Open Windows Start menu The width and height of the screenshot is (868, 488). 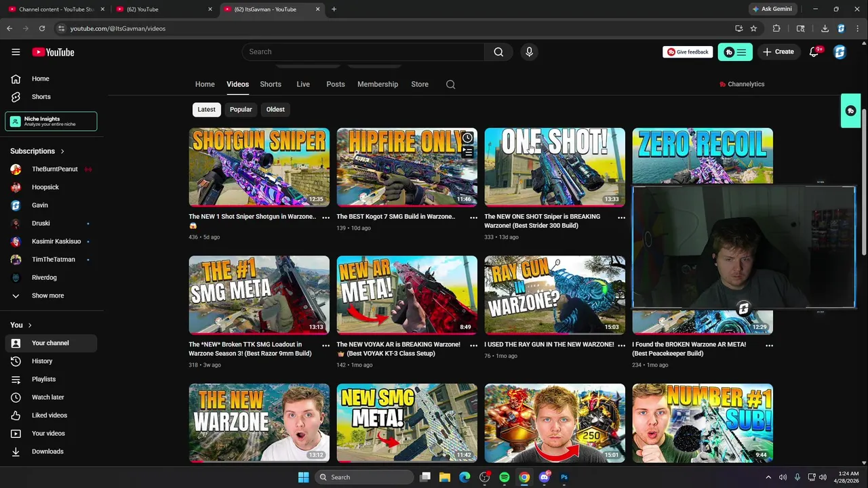[303, 477]
